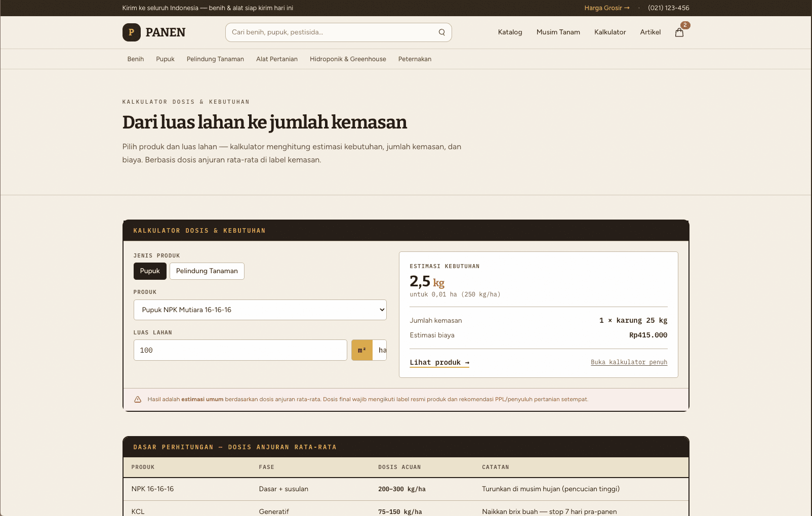The width and height of the screenshot is (812, 516).
Task: Open the shopping cart icon
Action: pyautogui.click(x=679, y=32)
